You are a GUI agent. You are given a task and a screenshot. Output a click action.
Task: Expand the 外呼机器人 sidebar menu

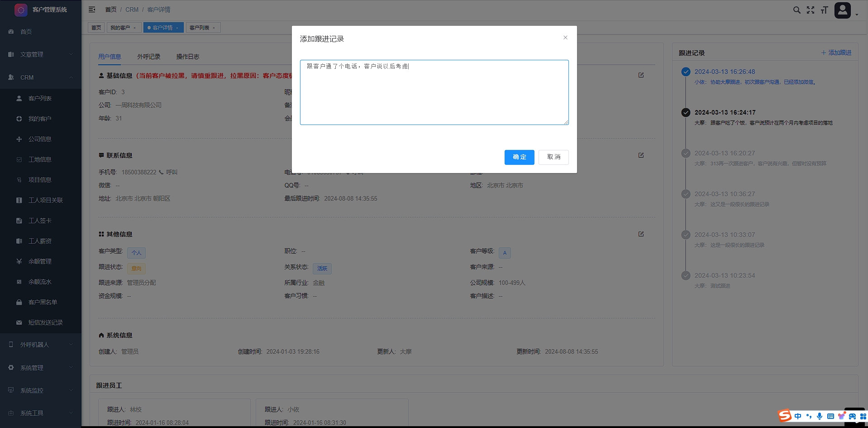[41, 345]
